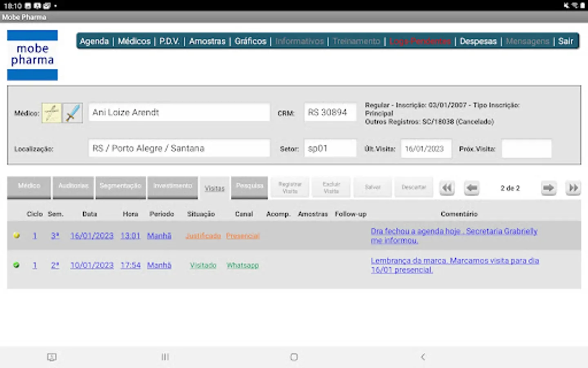The image size is (588, 368).
Task: Click Manhã in 10/01/2023 row
Action: pyautogui.click(x=159, y=265)
